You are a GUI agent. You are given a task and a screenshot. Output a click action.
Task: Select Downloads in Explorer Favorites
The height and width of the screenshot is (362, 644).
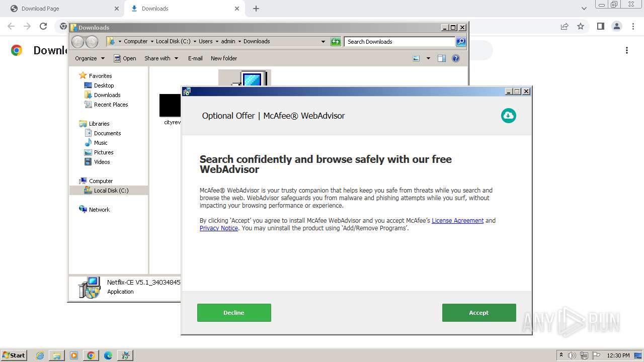pos(107,95)
